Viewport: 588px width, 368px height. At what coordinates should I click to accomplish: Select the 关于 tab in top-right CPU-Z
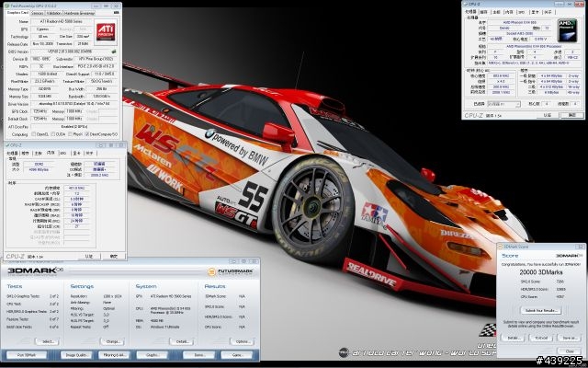pyautogui.click(x=548, y=12)
